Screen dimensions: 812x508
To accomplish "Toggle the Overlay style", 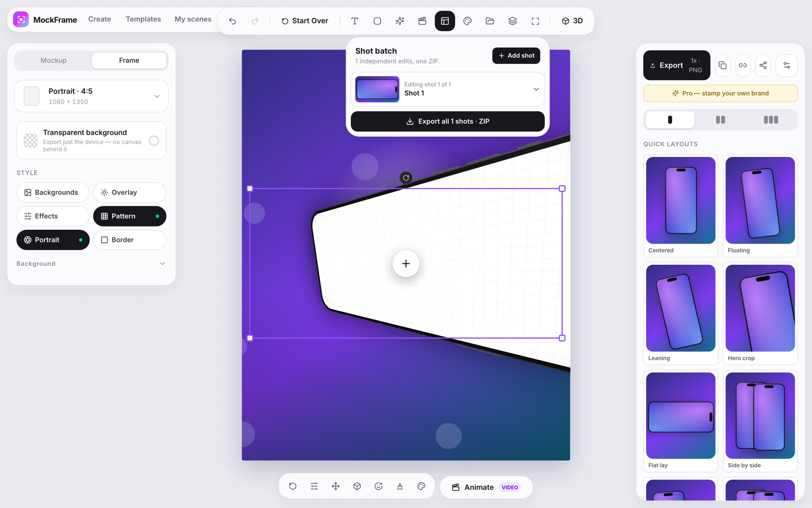I will click(x=129, y=193).
